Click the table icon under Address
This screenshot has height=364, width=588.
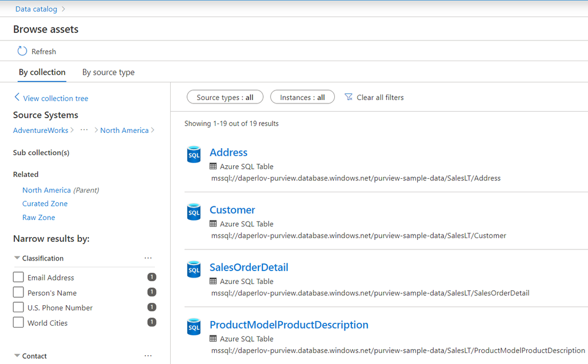pos(213,166)
